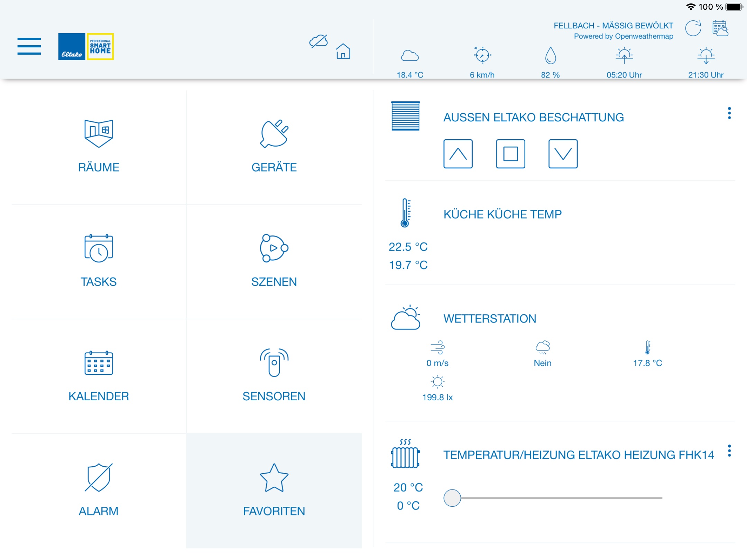
Task: Lower the Aussen Eltako Beschattung blind
Action: [x=563, y=154]
